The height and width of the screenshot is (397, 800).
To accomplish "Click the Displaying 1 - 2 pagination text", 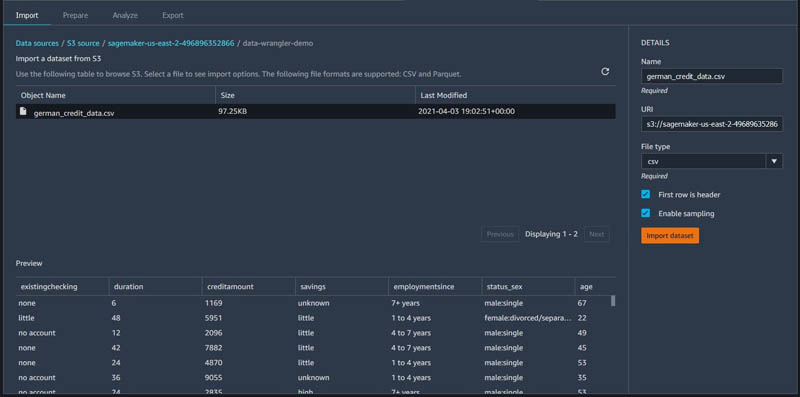I will point(552,234).
